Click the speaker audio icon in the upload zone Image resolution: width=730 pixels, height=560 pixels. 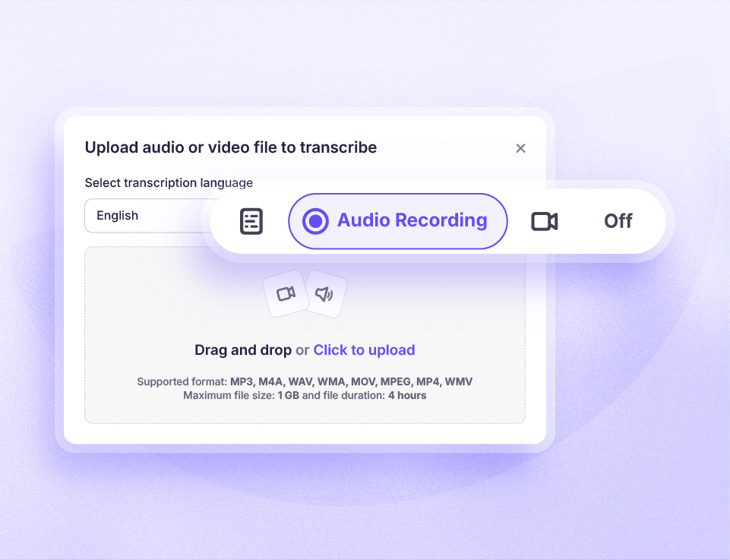click(326, 293)
